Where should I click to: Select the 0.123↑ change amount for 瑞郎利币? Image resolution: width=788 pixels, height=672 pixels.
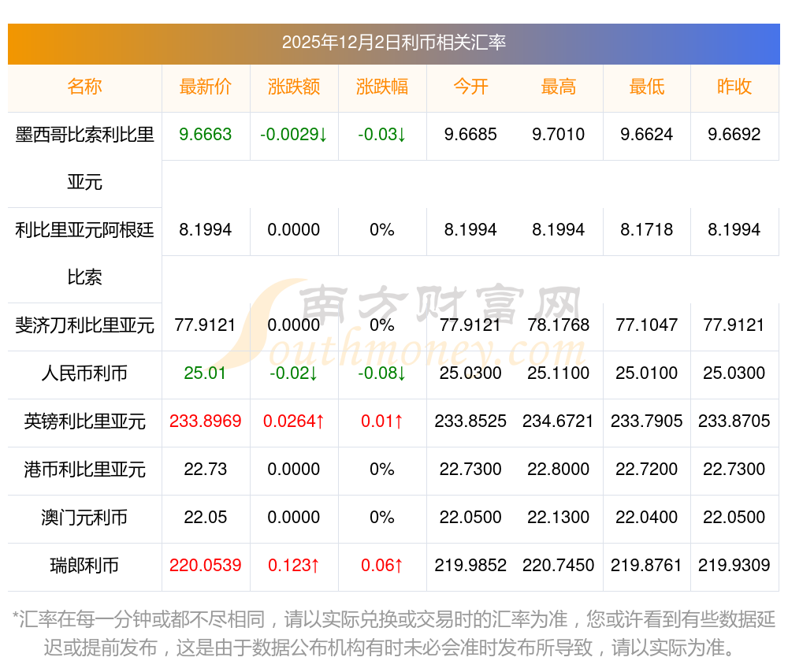pos(294,566)
